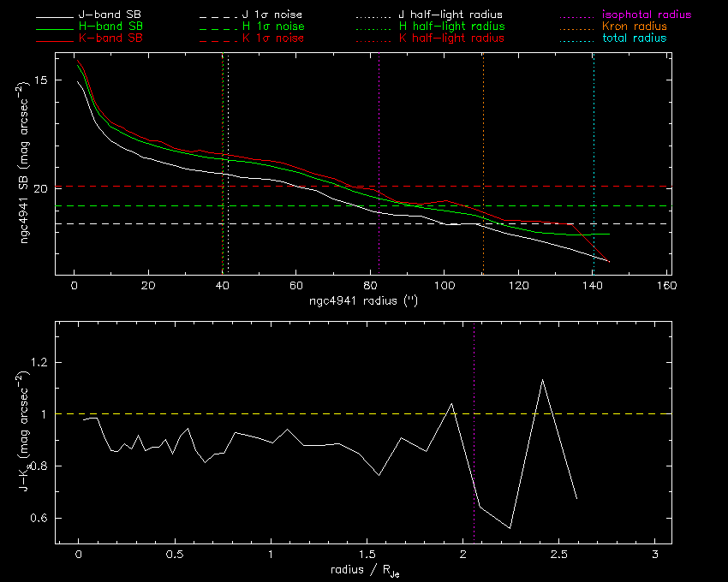The image size is (728, 582).
Task: Click the highest peak of the J-Ks curve
Action: [x=541, y=379]
